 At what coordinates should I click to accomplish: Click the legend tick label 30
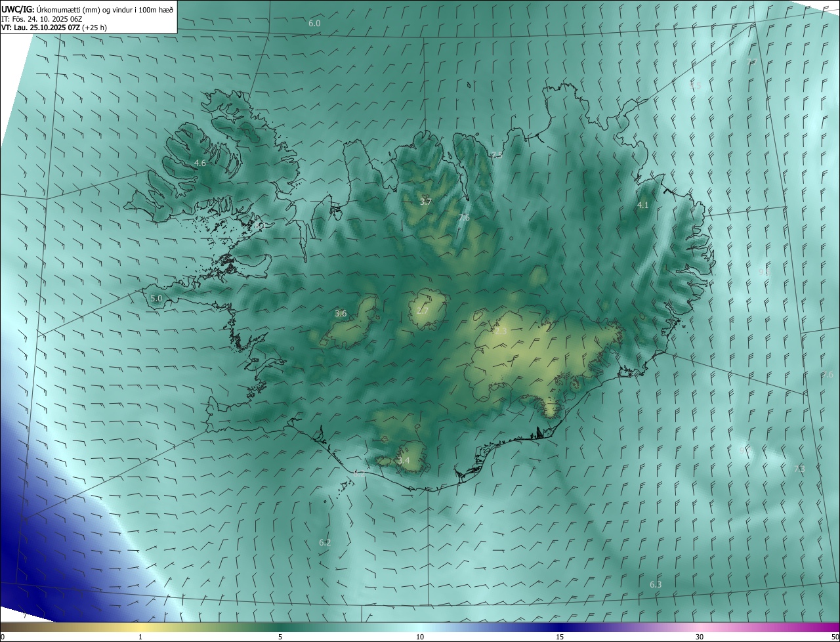(700, 637)
